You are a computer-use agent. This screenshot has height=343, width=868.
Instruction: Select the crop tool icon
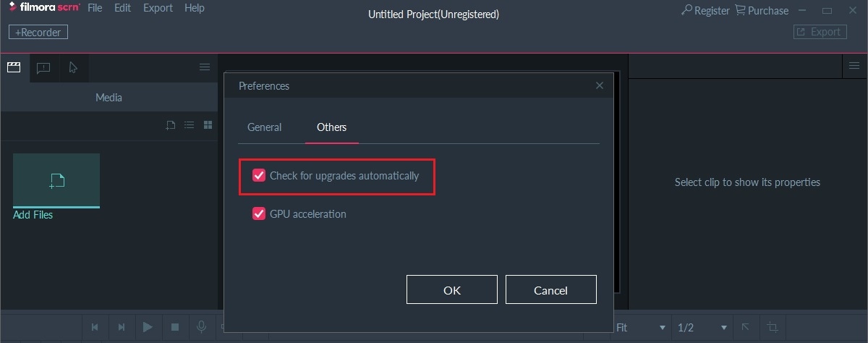(773, 327)
